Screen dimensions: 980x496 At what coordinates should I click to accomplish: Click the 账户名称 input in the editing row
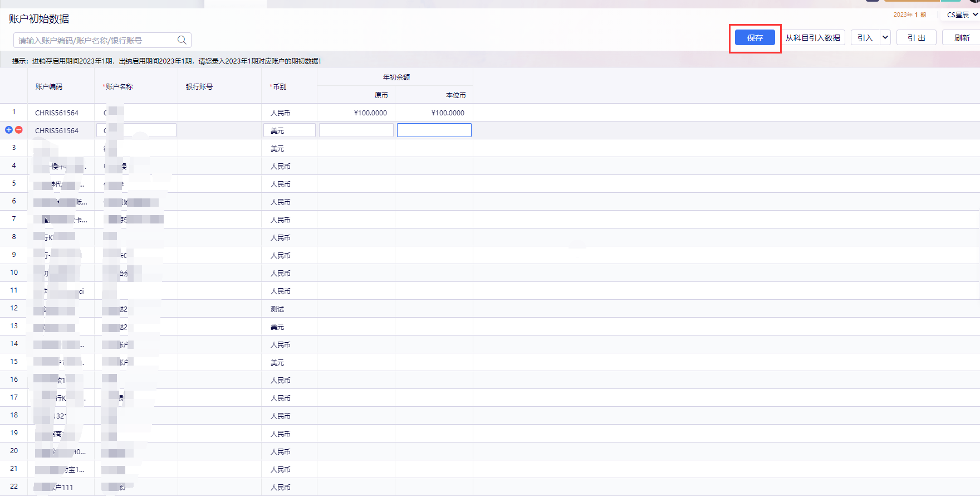click(136, 130)
